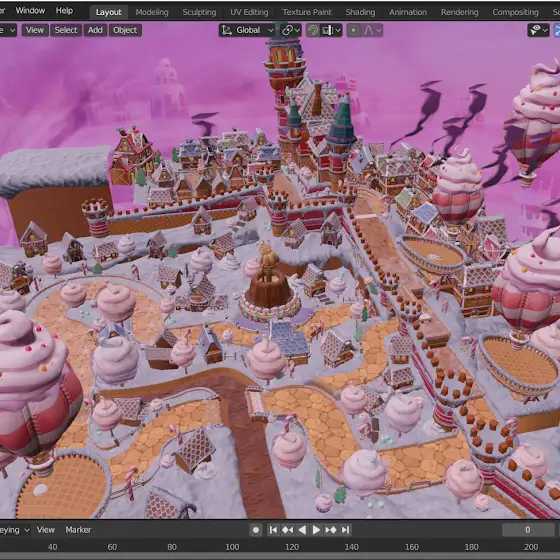
Task: Switch to the Texture Paint workspace tab
Action: (307, 12)
